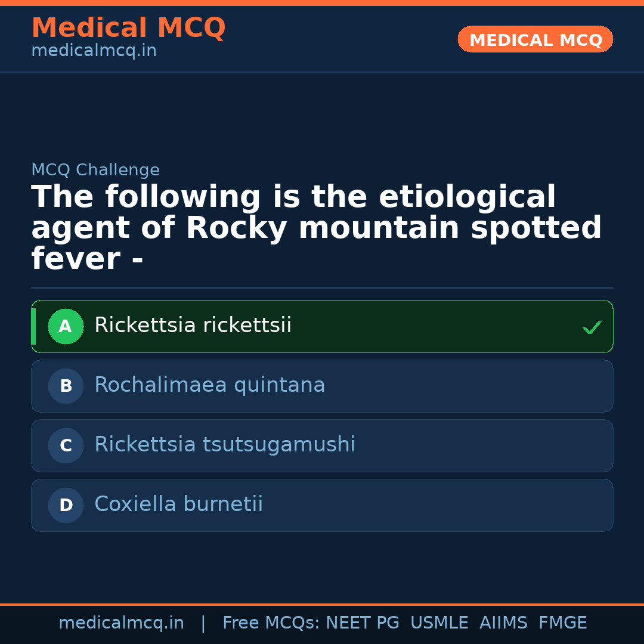Click the Rocky mountain spotted fever question text
644x644 pixels.
[x=316, y=228]
